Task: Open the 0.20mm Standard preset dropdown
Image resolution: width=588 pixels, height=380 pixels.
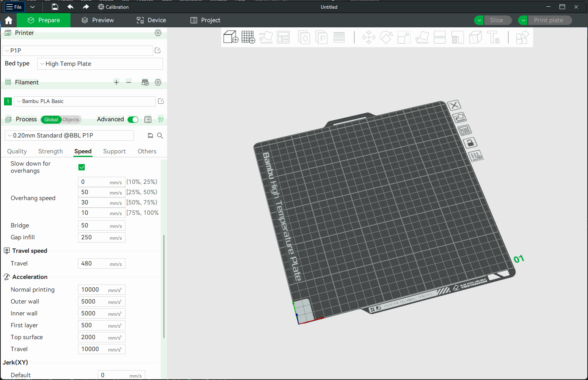Action: pyautogui.click(x=69, y=136)
